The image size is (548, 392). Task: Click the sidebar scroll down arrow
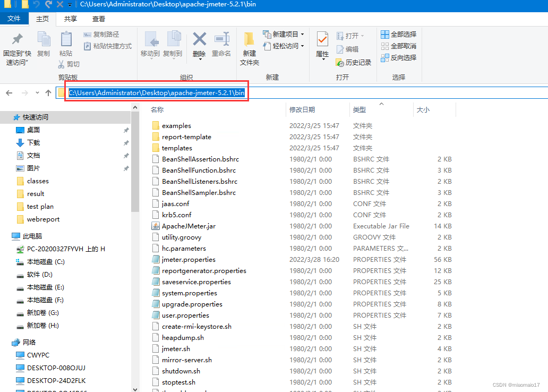(135, 389)
